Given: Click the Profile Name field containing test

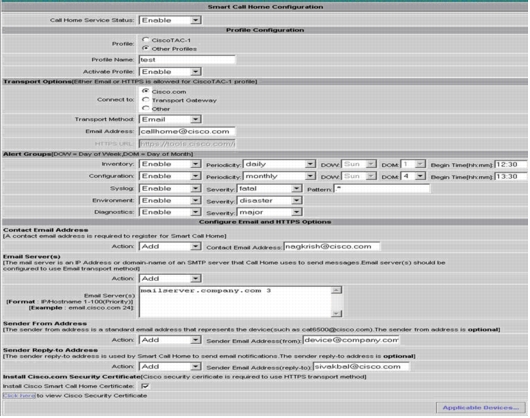Looking at the screenshot, I should (x=187, y=60).
